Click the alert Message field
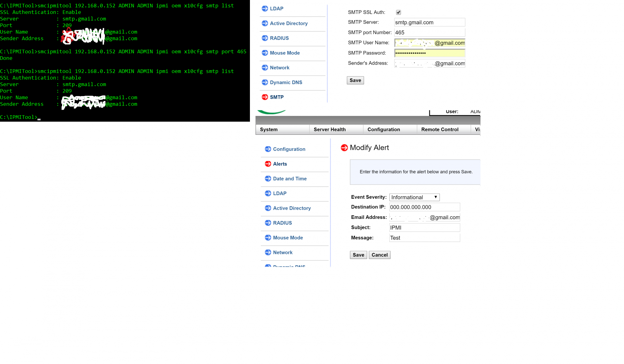 pos(424,238)
